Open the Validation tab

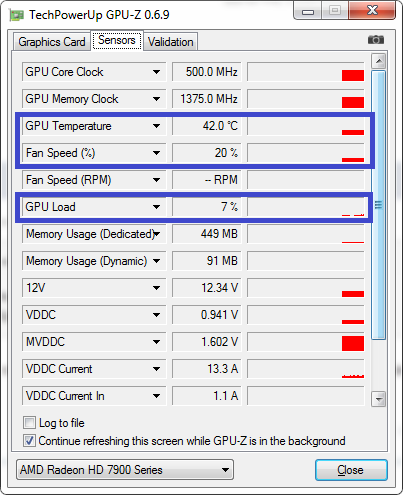coord(171,42)
